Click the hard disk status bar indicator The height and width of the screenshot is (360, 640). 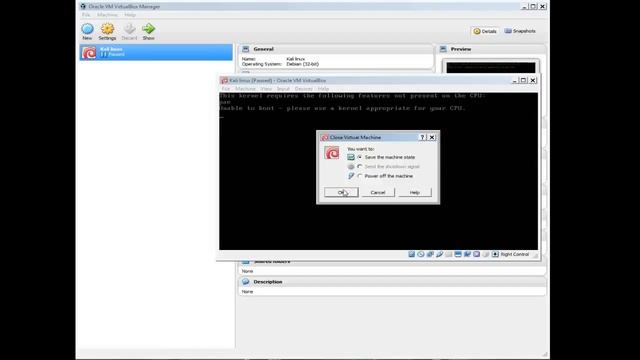pos(411,254)
